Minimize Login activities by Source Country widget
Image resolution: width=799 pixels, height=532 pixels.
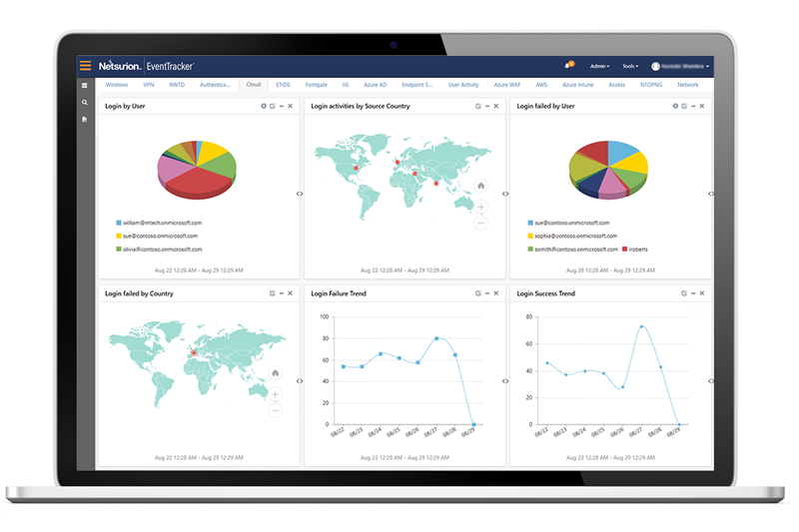coord(487,106)
